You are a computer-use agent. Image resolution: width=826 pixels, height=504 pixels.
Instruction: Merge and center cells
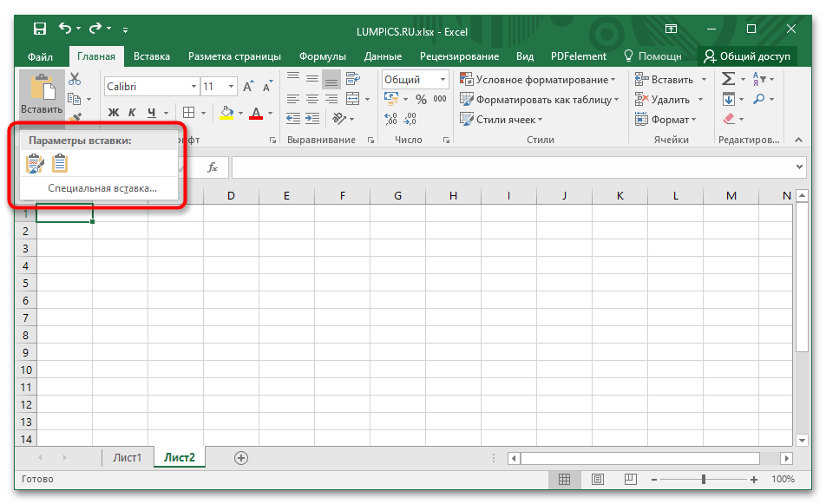click(353, 99)
